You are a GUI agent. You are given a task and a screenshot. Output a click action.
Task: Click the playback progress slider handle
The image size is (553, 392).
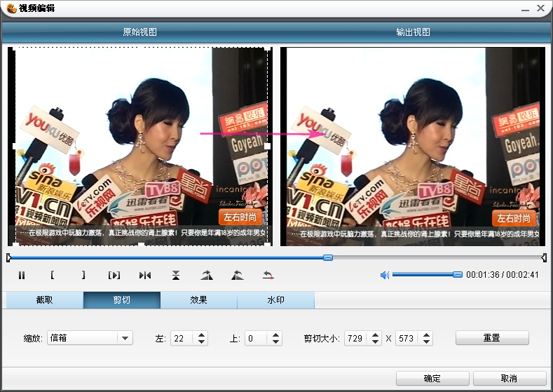click(328, 258)
